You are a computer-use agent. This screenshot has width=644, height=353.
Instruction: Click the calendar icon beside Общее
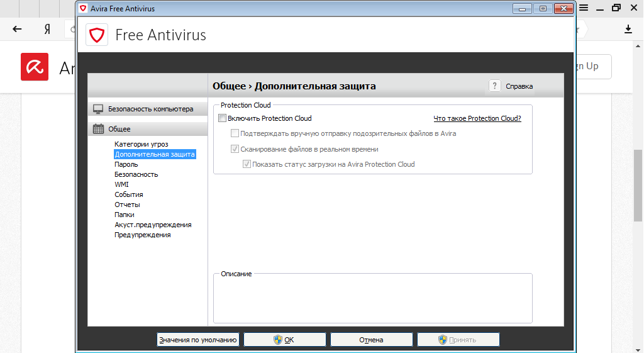(x=98, y=129)
